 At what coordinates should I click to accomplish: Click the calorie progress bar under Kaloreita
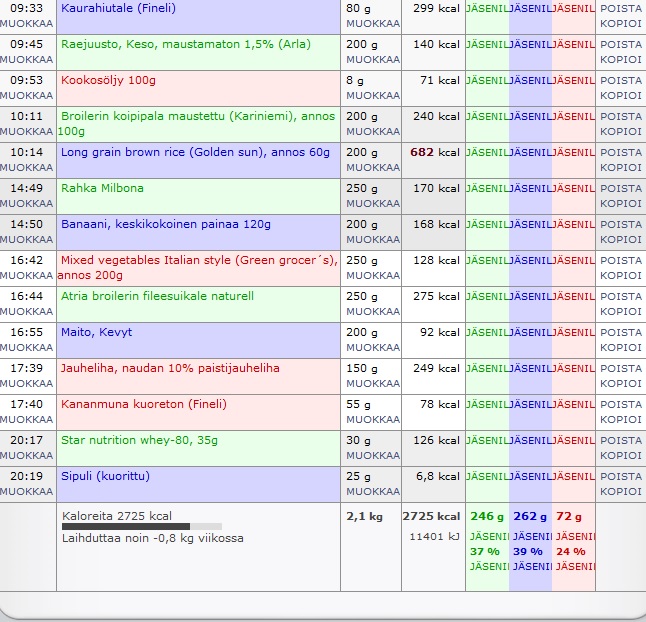point(141,526)
